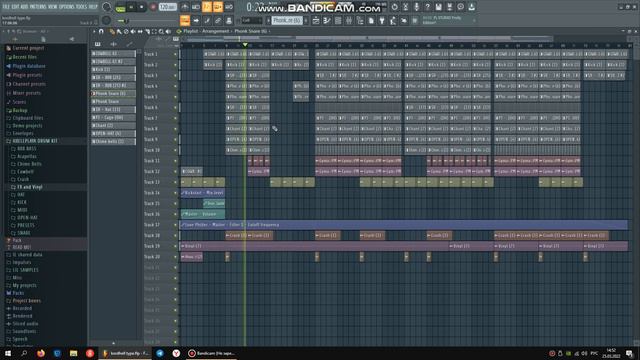
Task: Expand the Packs folder in browser
Action: coord(18,293)
